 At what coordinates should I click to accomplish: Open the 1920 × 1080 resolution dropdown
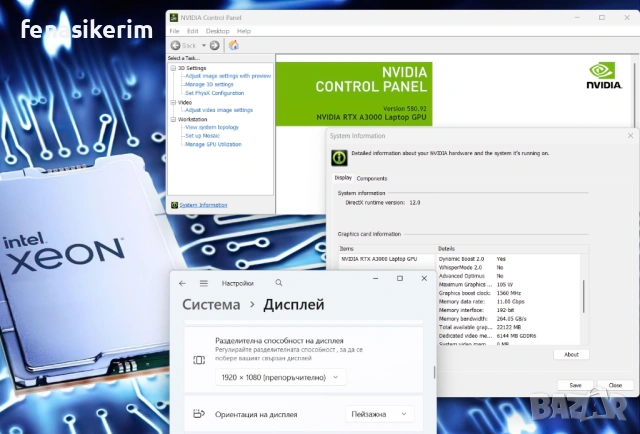(x=280, y=377)
